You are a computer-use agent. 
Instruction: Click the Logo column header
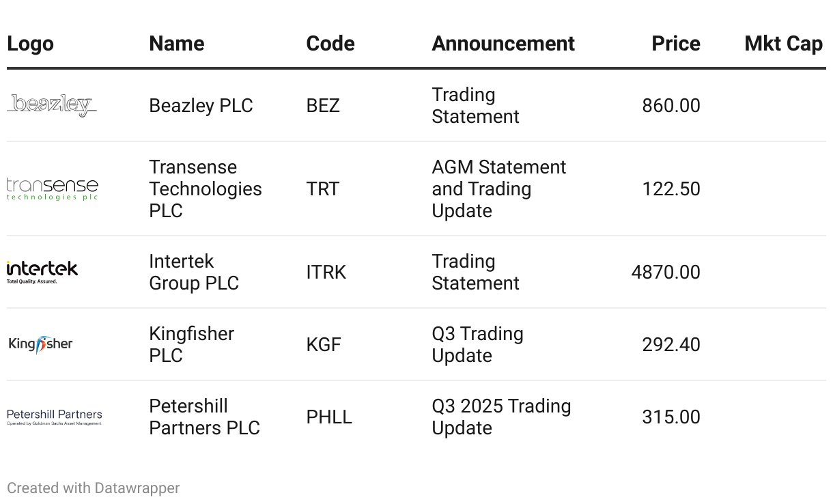[30, 44]
